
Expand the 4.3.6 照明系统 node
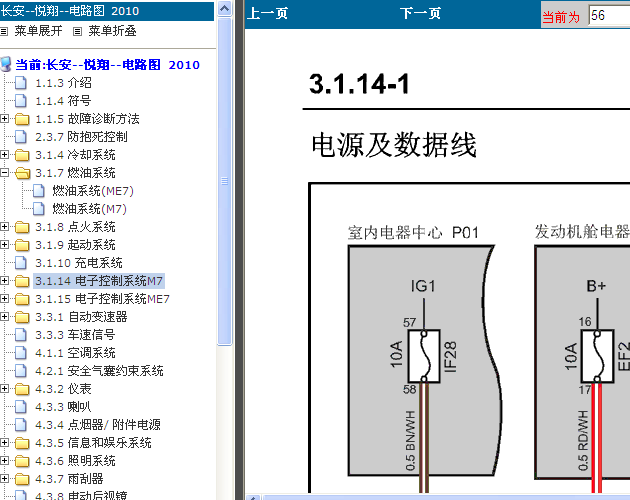point(4,461)
